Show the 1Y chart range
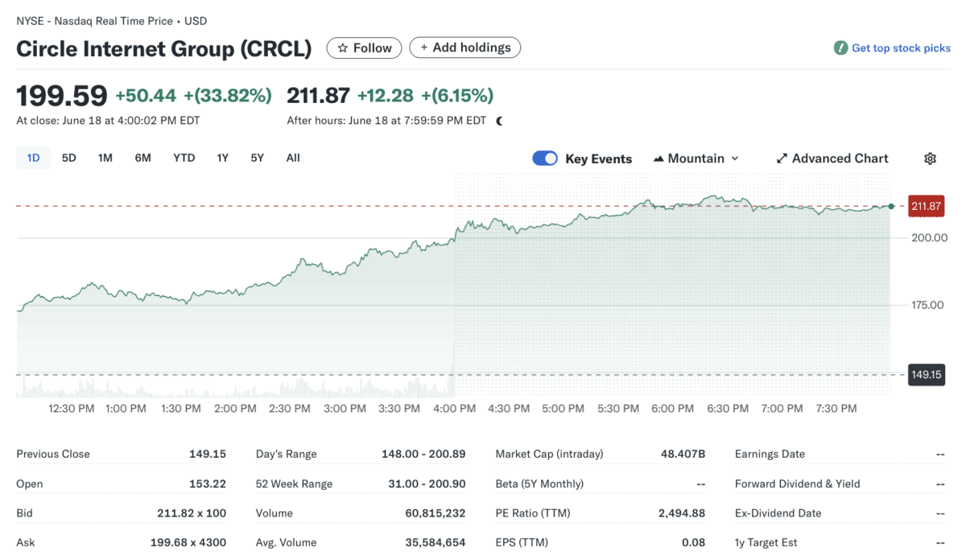The image size is (966, 560). pyautogui.click(x=223, y=158)
